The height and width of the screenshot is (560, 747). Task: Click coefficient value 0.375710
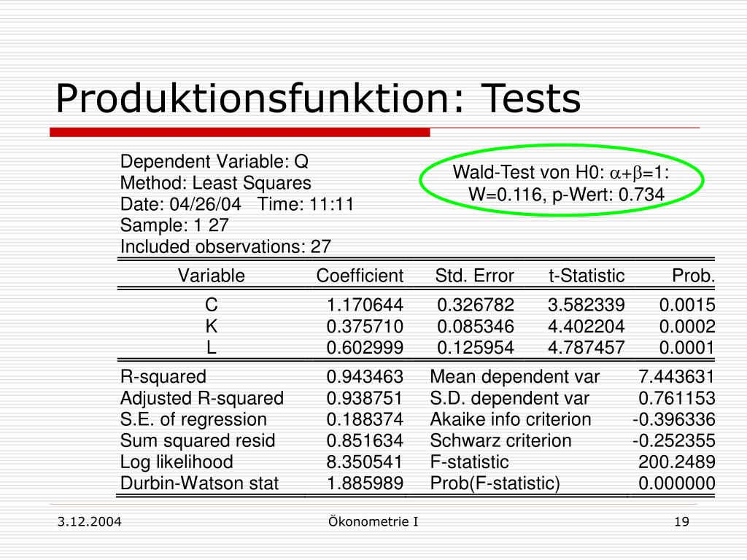pyautogui.click(x=365, y=326)
